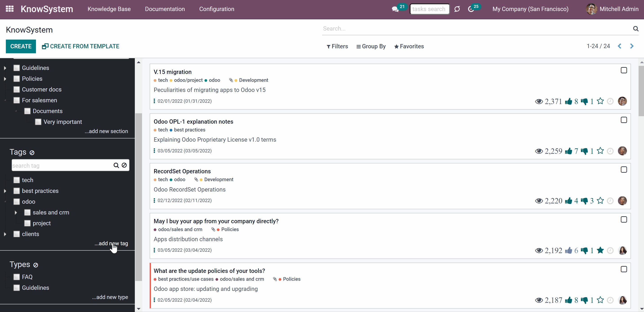644x312 pixels.
Task: Click add new section link
Action: [106, 131]
